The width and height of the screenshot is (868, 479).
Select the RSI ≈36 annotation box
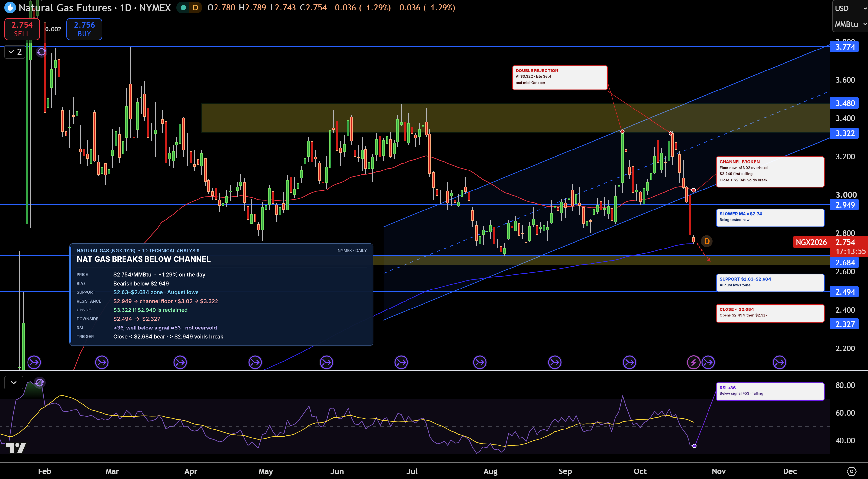[x=770, y=391]
